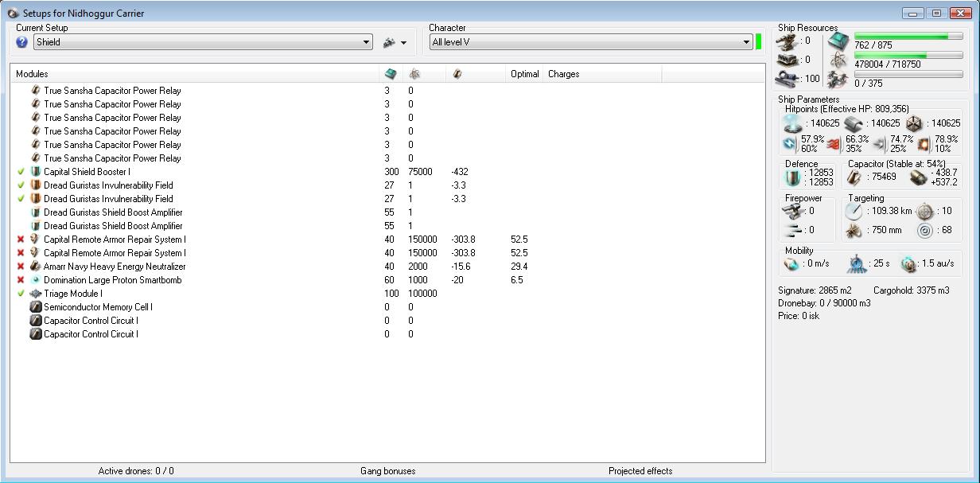This screenshot has width=980, height=483.
Task: Toggle the first Capital Remote Armor Repair System X
Action: point(21,240)
